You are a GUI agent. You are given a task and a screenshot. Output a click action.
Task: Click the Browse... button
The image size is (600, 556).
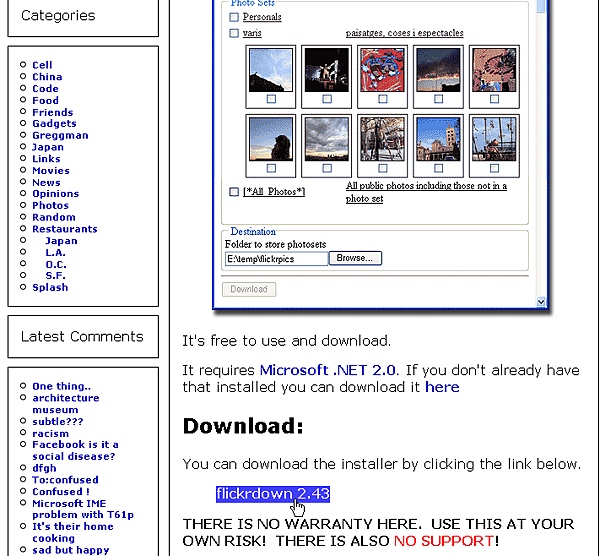(355, 258)
